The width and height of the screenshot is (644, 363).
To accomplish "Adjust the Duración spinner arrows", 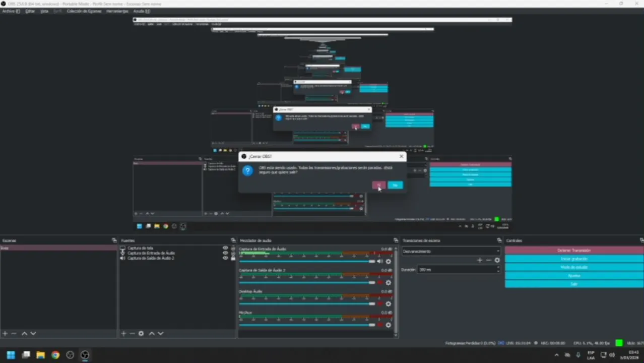I will click(498, 270).
